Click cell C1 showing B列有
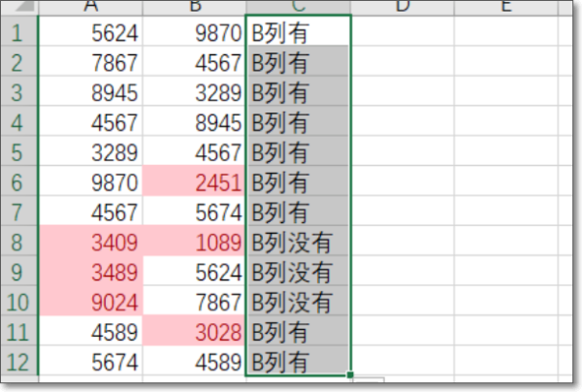This screenshot has width=582, height=392. tap(298, 31)
